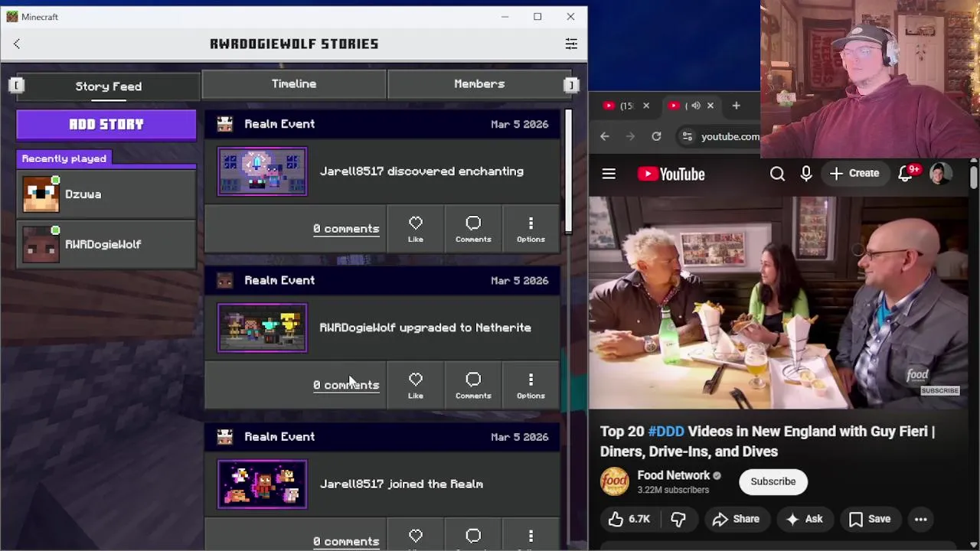
Task: Open the upgraded to Netherite story thumbnail
Action: click(x=262, y=328)
